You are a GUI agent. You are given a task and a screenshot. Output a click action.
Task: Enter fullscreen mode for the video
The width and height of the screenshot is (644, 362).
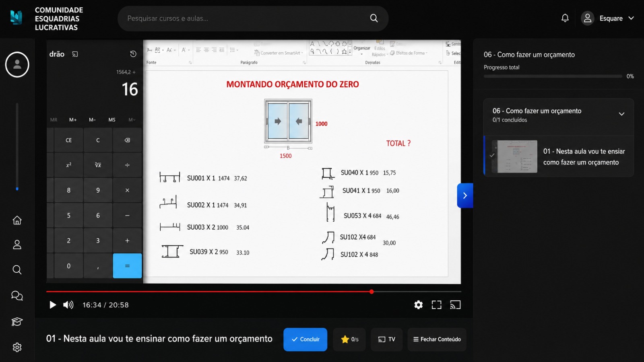437,305
